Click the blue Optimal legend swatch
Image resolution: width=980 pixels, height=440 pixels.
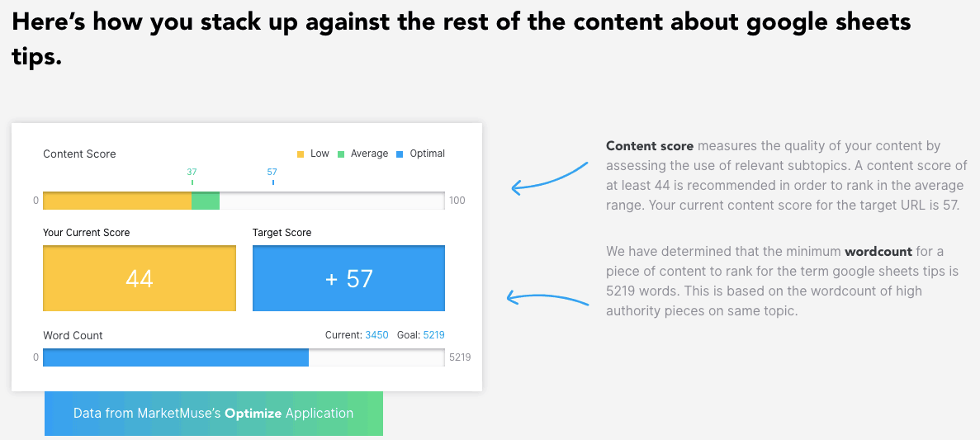[x=400, y=154]
